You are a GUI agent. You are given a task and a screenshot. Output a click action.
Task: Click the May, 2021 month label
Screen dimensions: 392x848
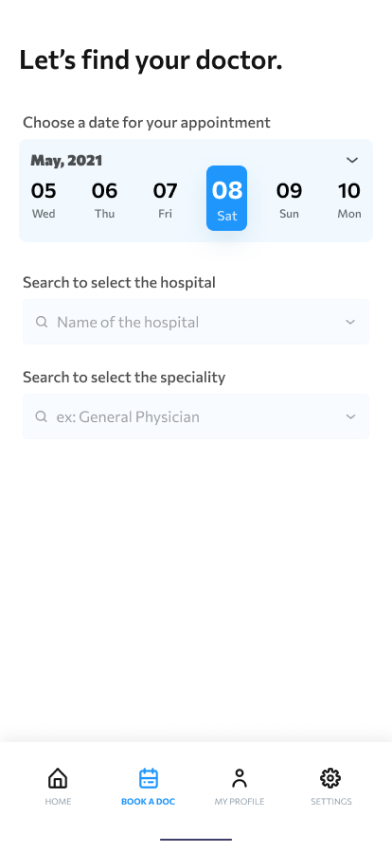point(66,161)
